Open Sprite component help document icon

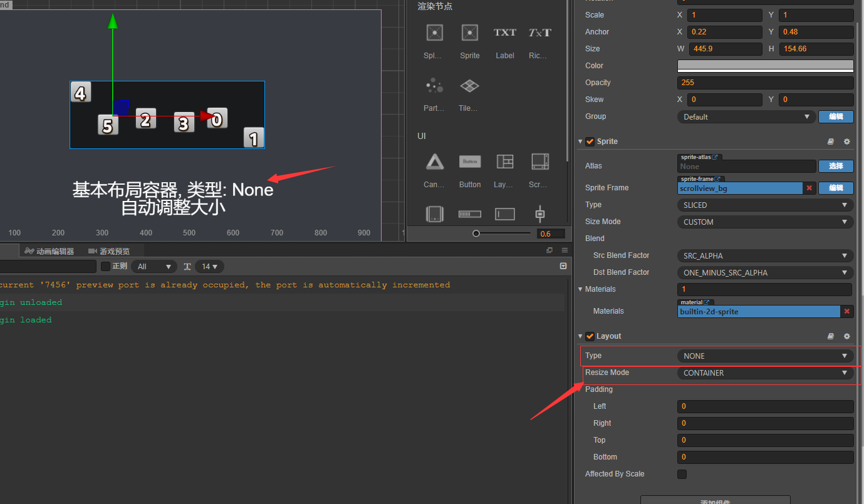click(x=831, y=142)
